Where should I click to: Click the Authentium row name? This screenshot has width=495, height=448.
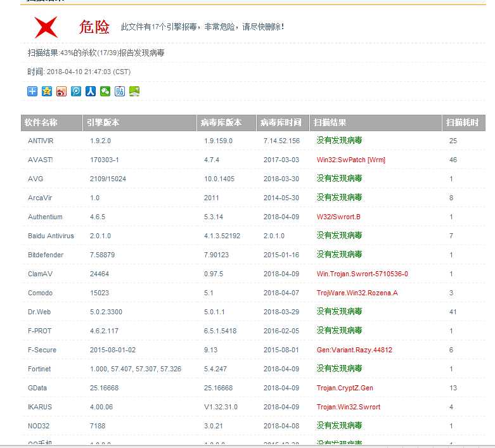45,217
